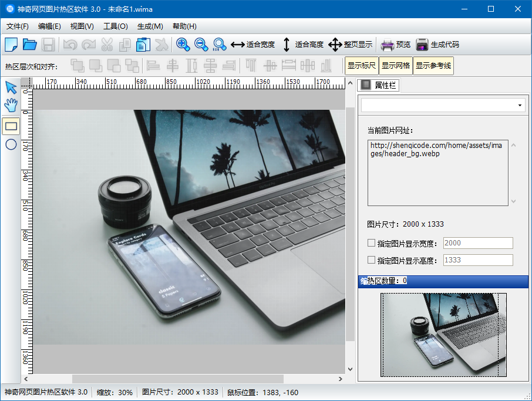Click 预览 preview button
The width and height of the screenshot is (532, 401).
click(396, 45)
